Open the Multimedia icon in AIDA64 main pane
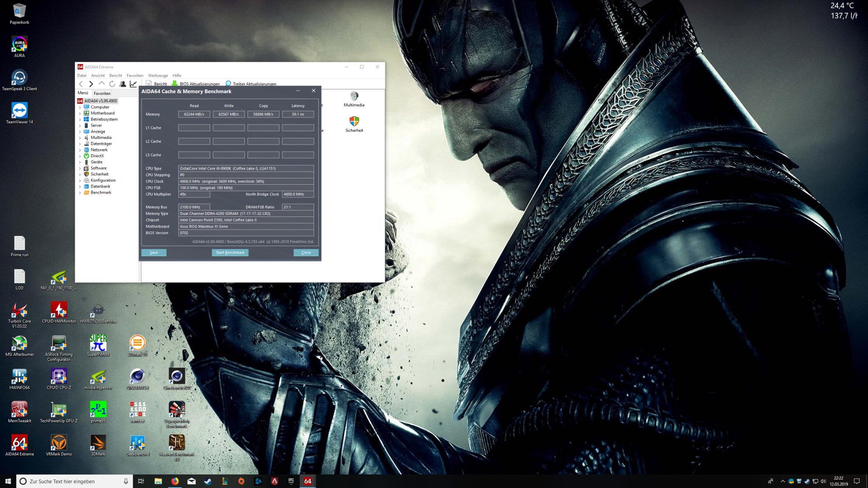 pos(354,99)
